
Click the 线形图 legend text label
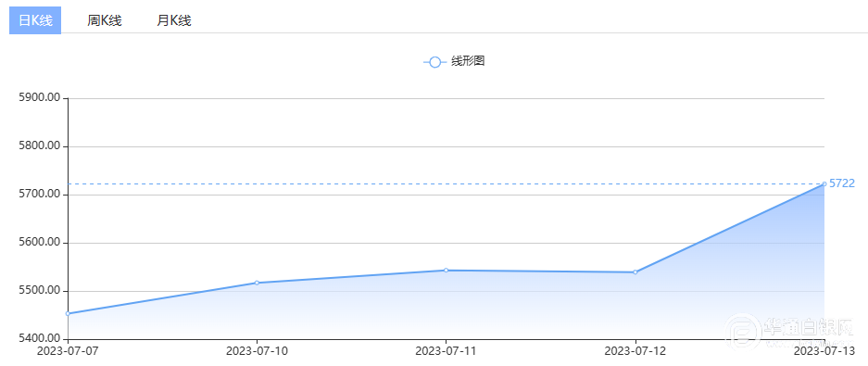(469, 61)
